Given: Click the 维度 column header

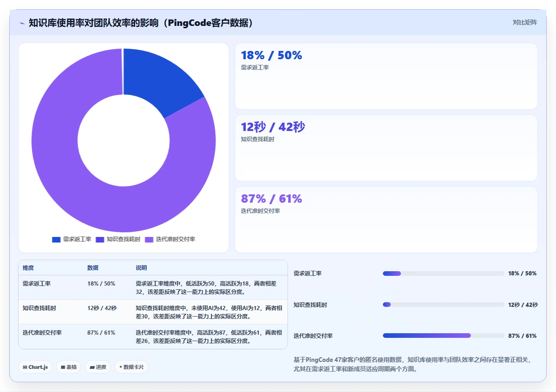Looking at the screenshot, I should click(x=28, y=268).
